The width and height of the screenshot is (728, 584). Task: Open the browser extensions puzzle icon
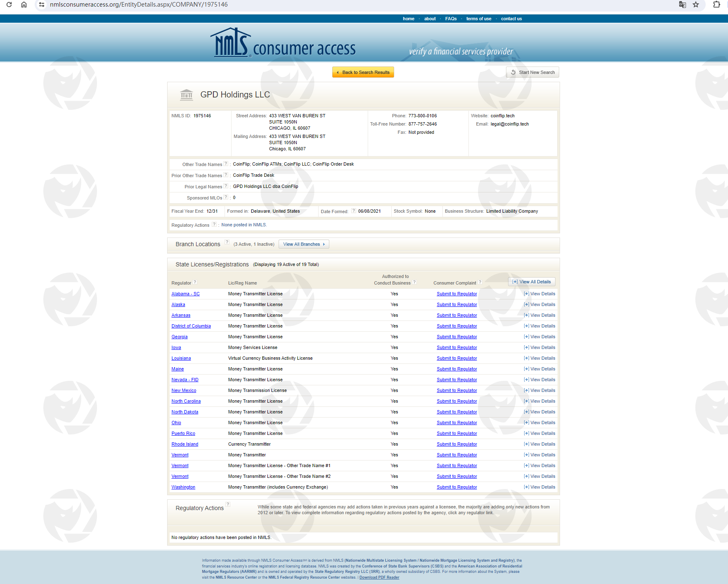click(716, 5)
